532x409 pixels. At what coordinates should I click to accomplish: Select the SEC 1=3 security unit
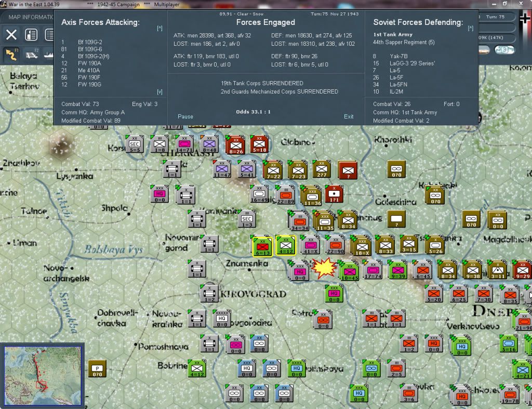[247, 219]
